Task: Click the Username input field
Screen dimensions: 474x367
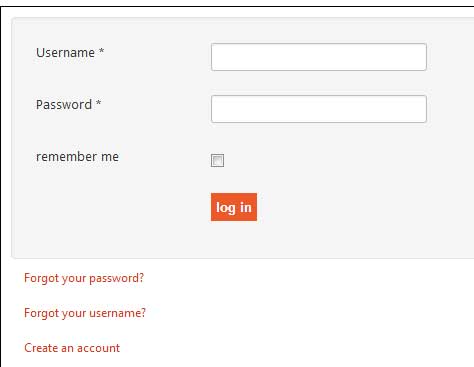Action: point(319,57)
